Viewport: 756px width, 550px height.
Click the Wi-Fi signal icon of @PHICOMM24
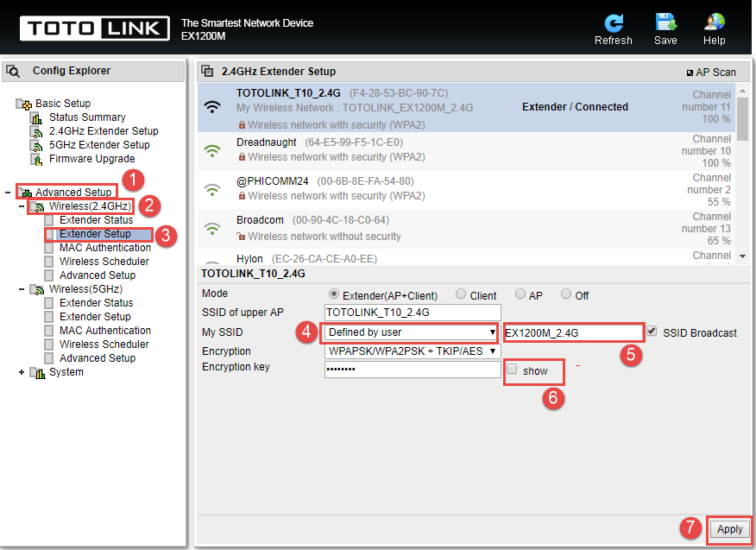click(x=212, y=190)
